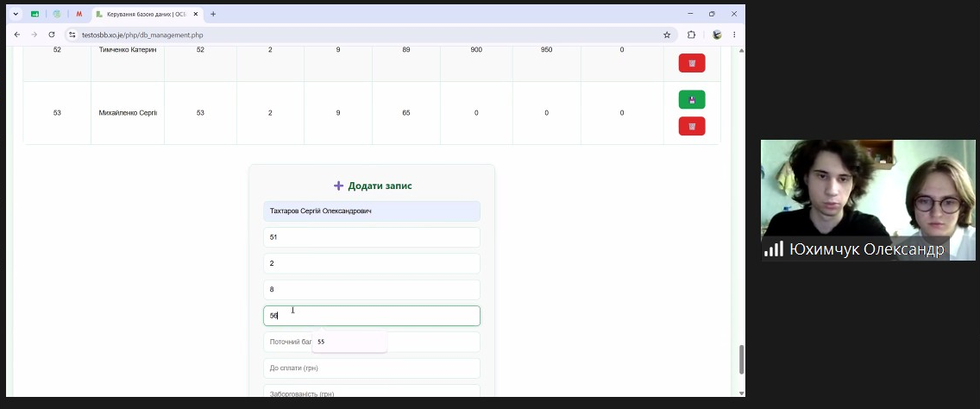This screenshot has height=409, width=980.
Task: Select the Керування базою даних tab
Action: 148,14
